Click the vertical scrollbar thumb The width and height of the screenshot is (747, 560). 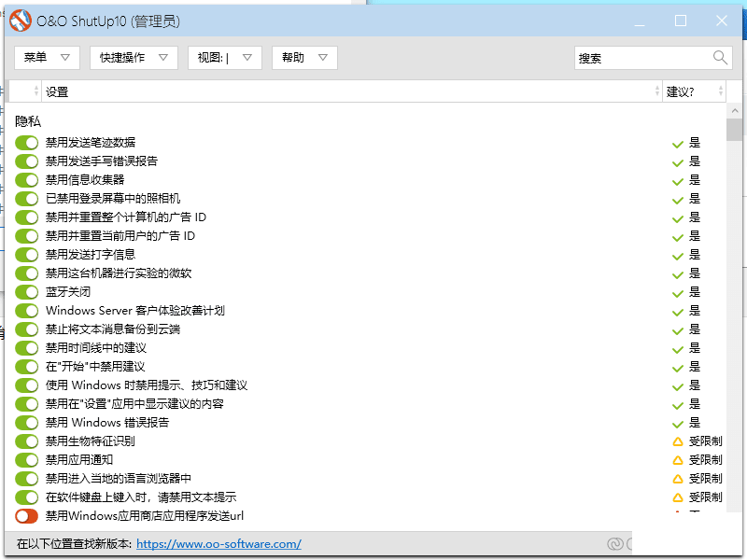click(734, 130)
